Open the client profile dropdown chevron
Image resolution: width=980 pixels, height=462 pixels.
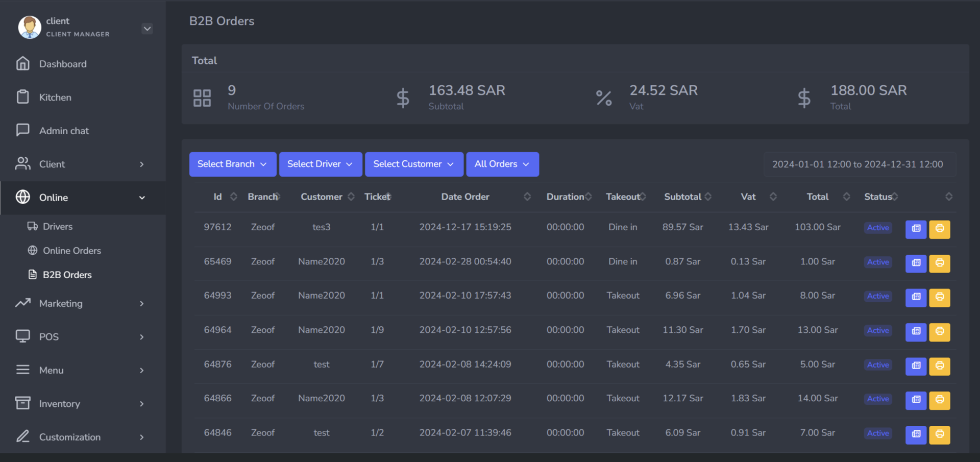point(147,29)
